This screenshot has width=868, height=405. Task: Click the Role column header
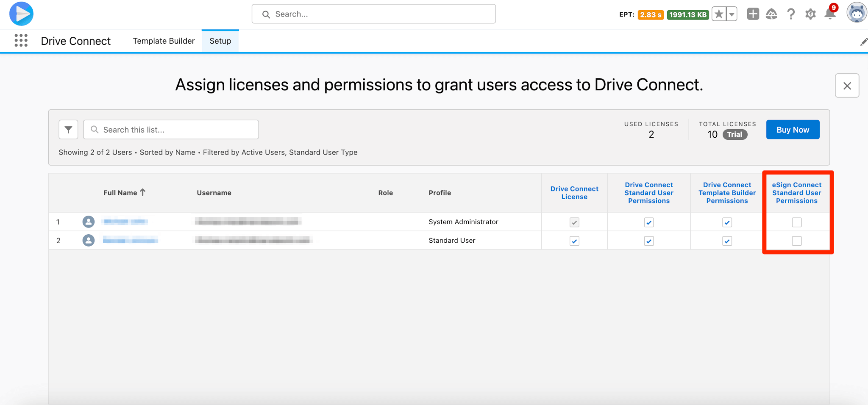point(386,193)
